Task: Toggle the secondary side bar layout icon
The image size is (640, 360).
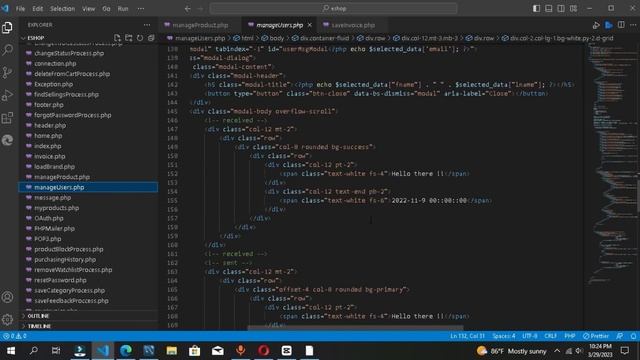Action: click(x=561, y=9)
